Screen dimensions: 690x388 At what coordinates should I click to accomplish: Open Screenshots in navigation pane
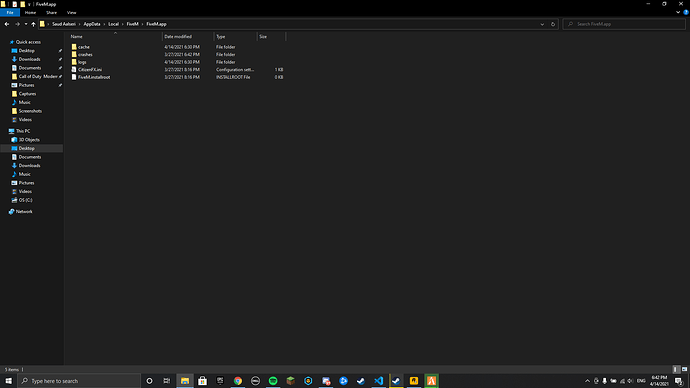[x=30, y=111]
